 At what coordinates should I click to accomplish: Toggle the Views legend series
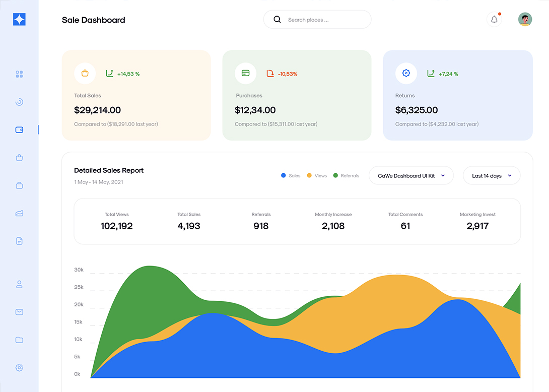click(x=317, y=176)
